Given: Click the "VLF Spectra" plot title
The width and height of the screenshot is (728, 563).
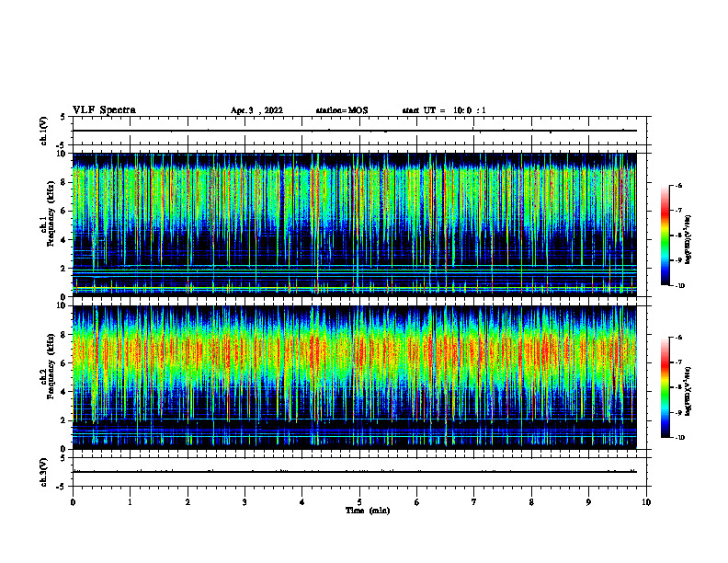Looking at the screenshot, I should tap(104, 110).
